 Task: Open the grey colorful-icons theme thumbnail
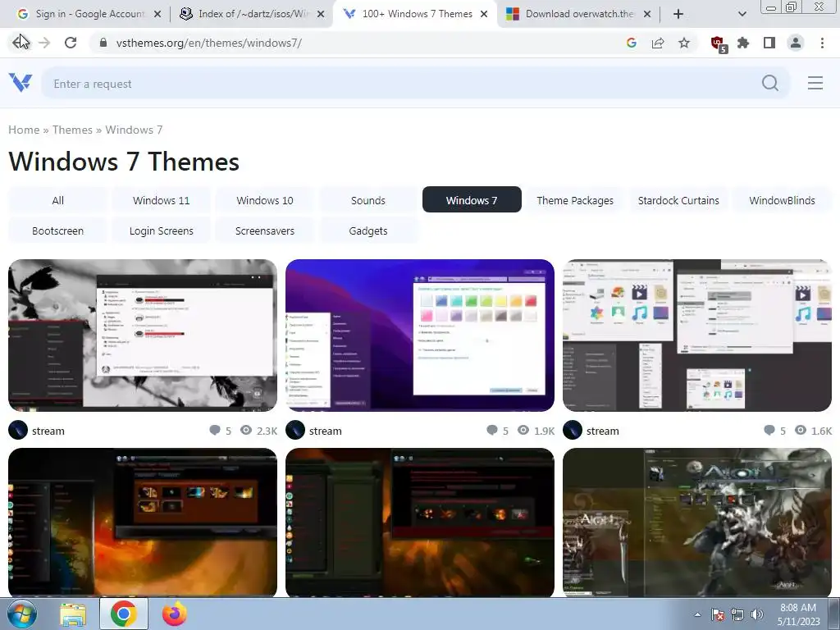coord(697,336)
